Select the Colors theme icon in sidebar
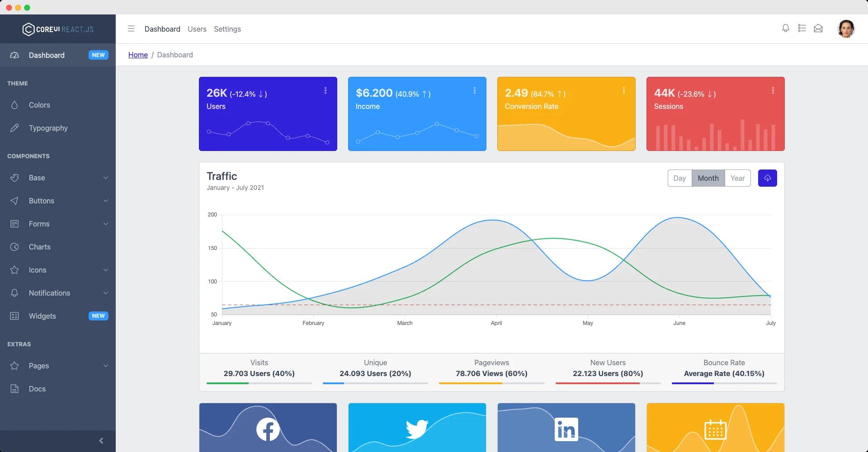Image resolution: width=868 pixels, height=452 pixels. coord(15,105)
